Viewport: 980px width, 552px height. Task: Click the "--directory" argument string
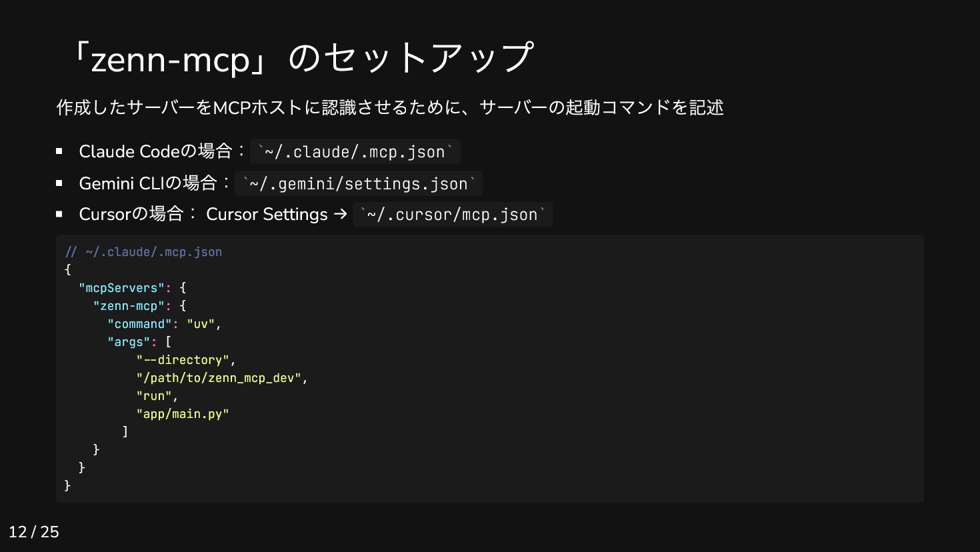(x=183, y=360)
